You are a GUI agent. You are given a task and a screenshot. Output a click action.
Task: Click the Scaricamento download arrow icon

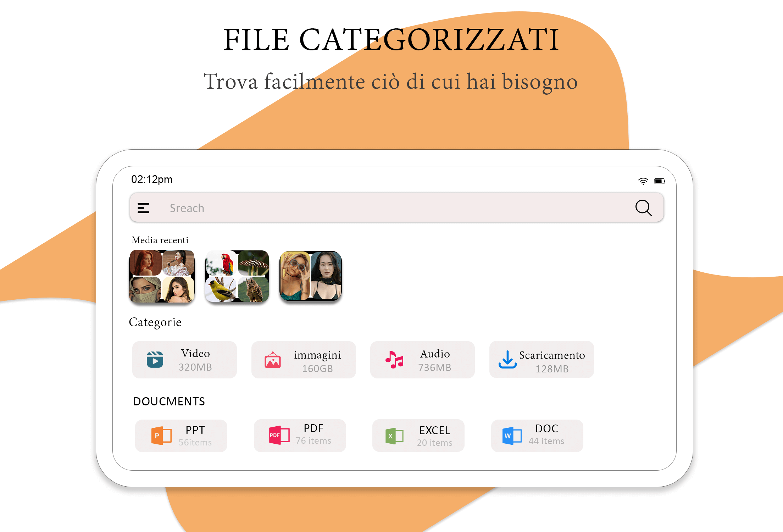tap(507, 360)
